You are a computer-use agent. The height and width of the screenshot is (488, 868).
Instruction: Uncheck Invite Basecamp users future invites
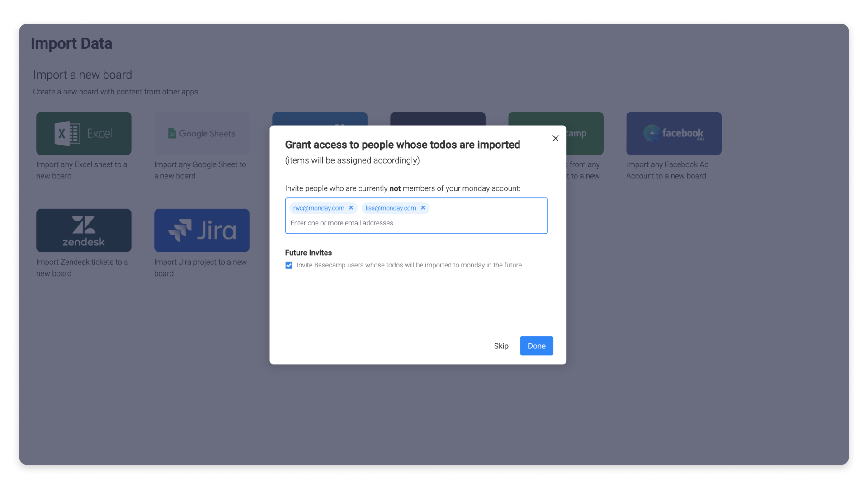tap(289, 265)
